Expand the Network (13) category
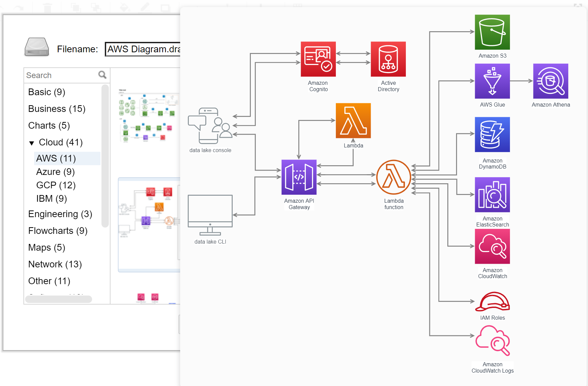The image size is (588, 386). tap(55, 264)
